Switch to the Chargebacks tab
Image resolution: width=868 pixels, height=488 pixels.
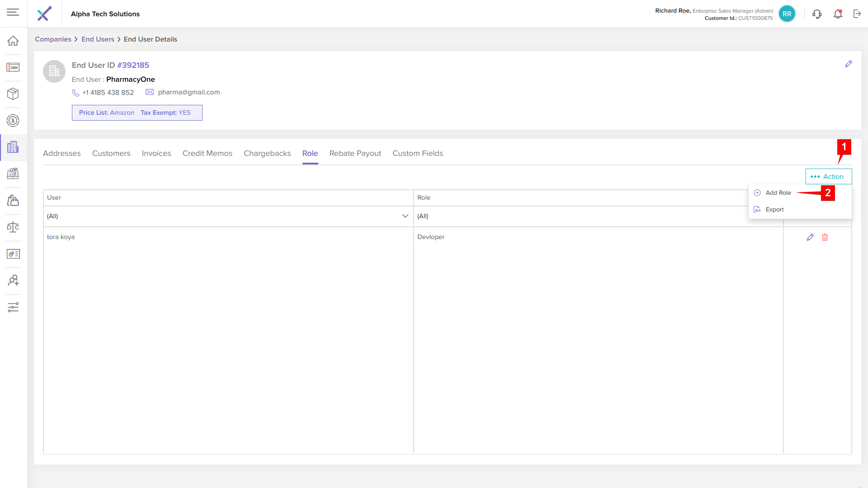click(267, 154)
